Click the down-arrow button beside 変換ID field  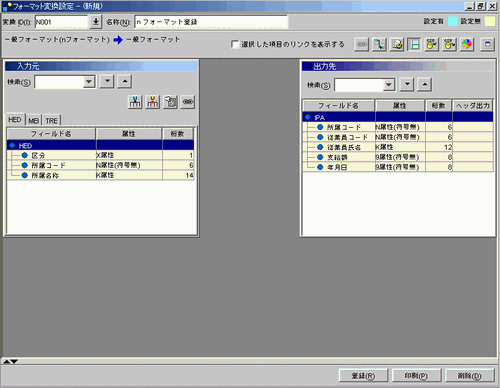pos(96,22)
